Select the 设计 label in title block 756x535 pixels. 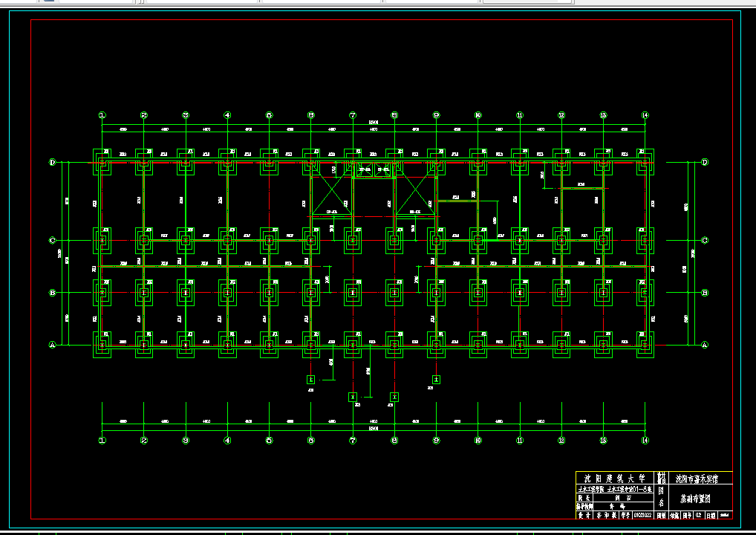[x=584, y=515]
